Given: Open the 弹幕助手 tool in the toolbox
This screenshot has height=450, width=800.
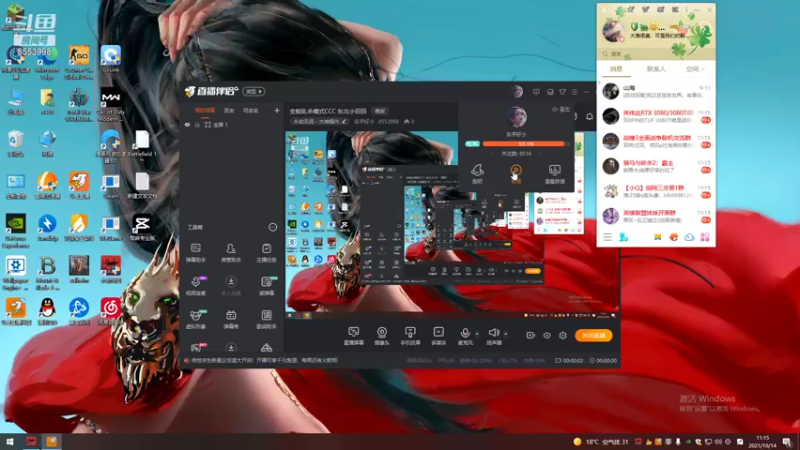Looking at the screenshot, I should 196,253.
